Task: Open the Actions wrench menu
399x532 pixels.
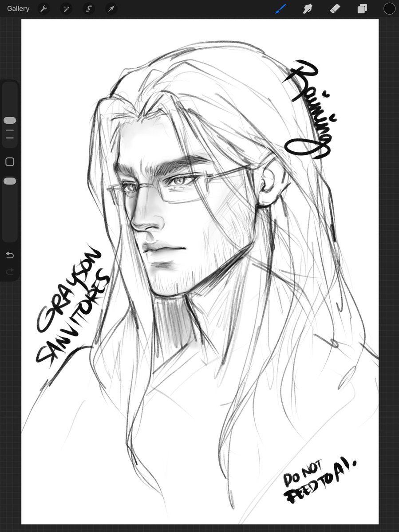Action: coord(43,8)
